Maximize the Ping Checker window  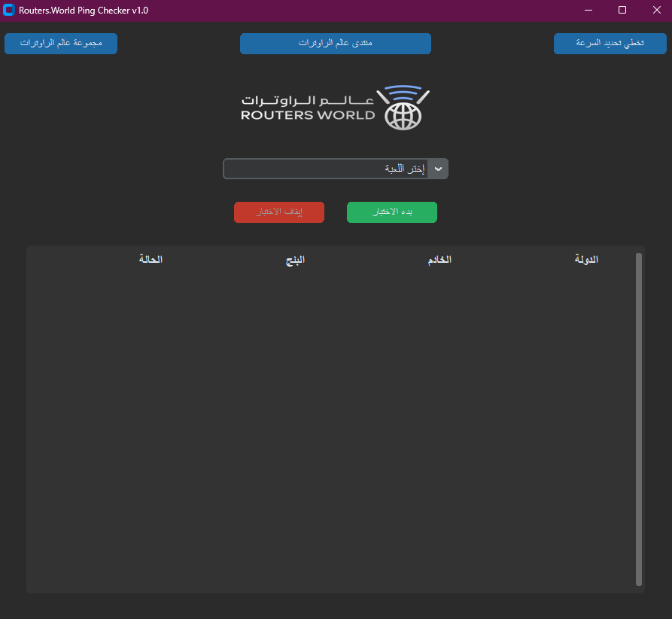click(x=622, y=10)
